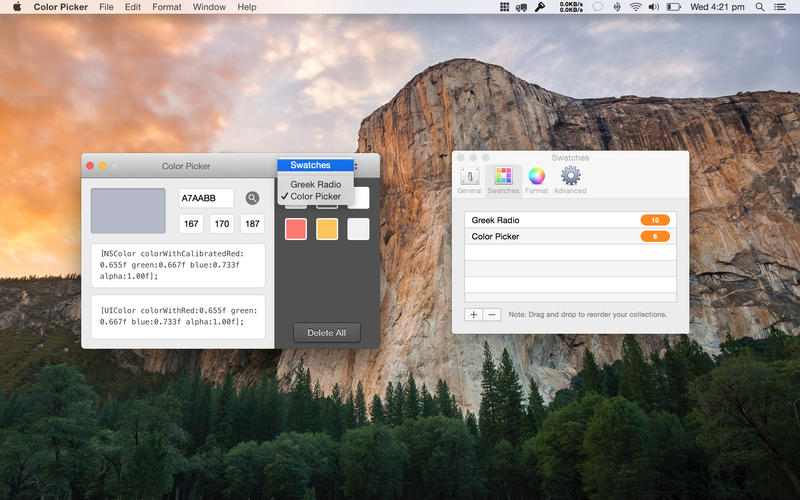Open the volume control in the menu bar
The height and width of the screenshot is (500, 800).
click(x=654, y=7)
